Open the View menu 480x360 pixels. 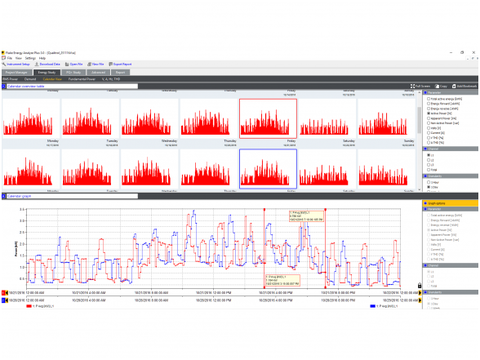tap(19, 58)
